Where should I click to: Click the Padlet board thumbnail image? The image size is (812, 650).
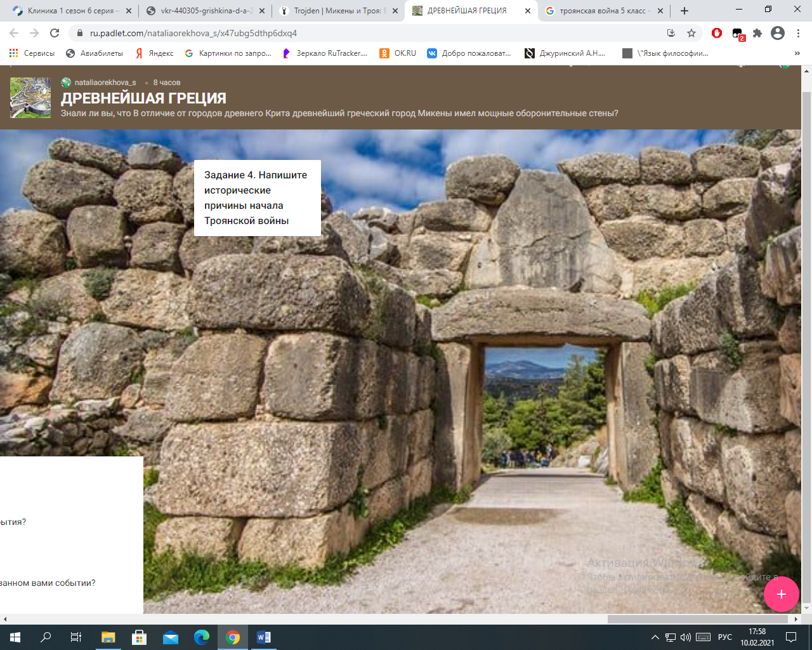(30, 98)
